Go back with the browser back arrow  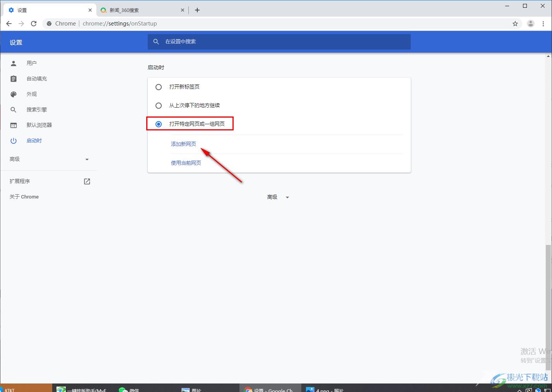[9, 24]
